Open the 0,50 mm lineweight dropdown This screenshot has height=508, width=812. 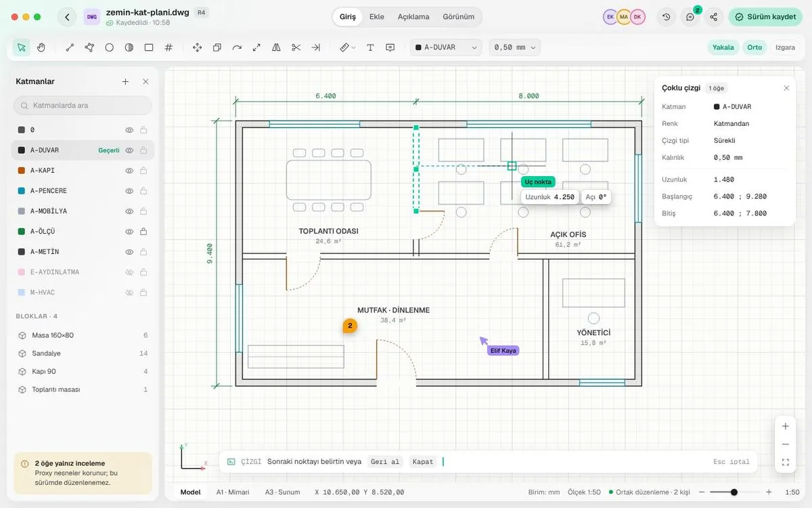[x=515, y=47]
